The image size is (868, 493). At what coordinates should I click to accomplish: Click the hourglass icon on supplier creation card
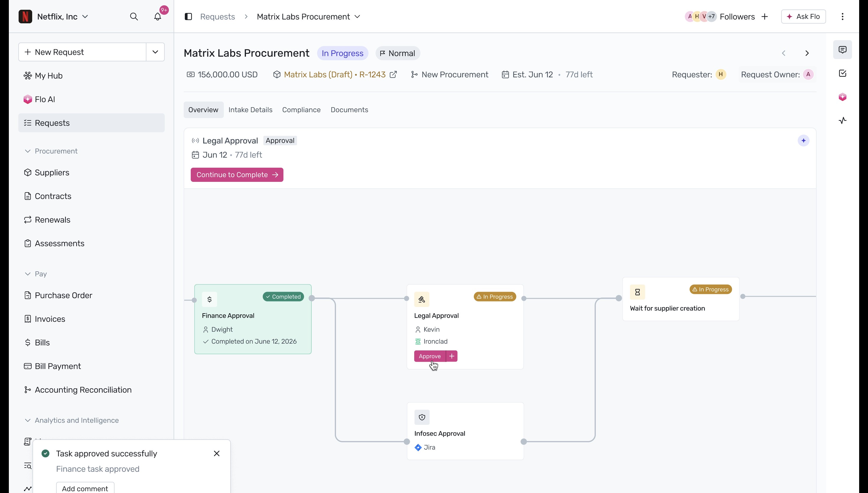tap(637, 292)
